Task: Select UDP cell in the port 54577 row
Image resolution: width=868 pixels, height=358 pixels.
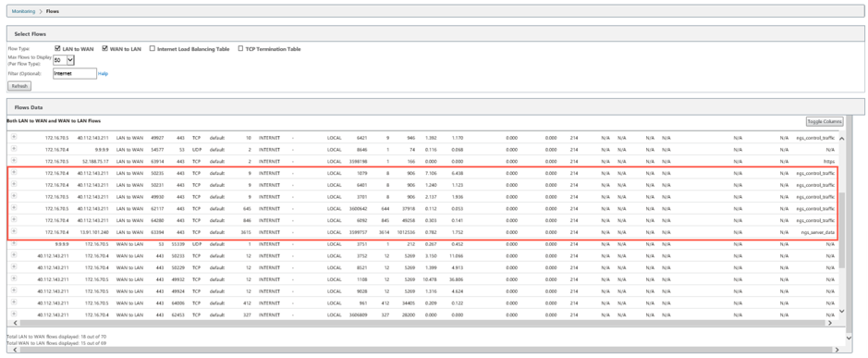Action: (x=196, y=150)
